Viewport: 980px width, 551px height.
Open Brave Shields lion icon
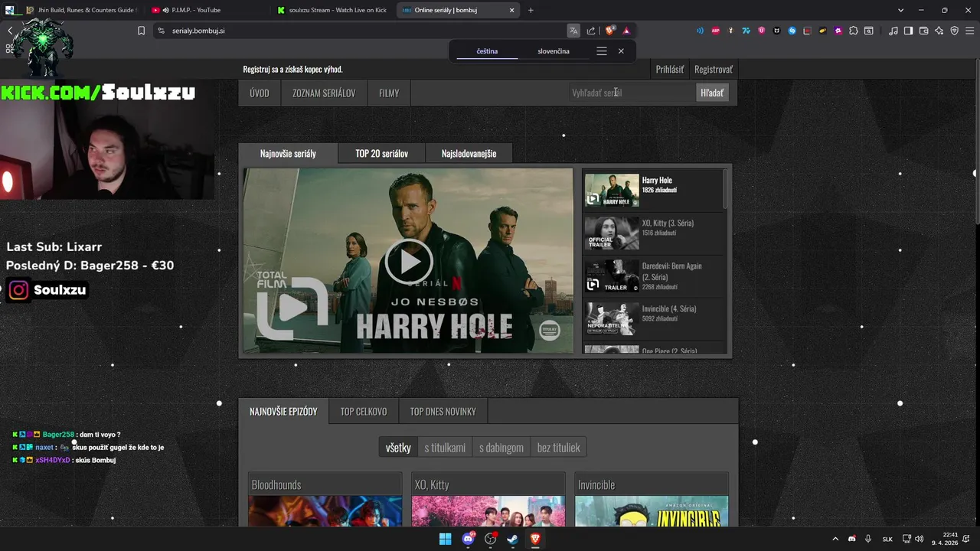click(610, 31)
